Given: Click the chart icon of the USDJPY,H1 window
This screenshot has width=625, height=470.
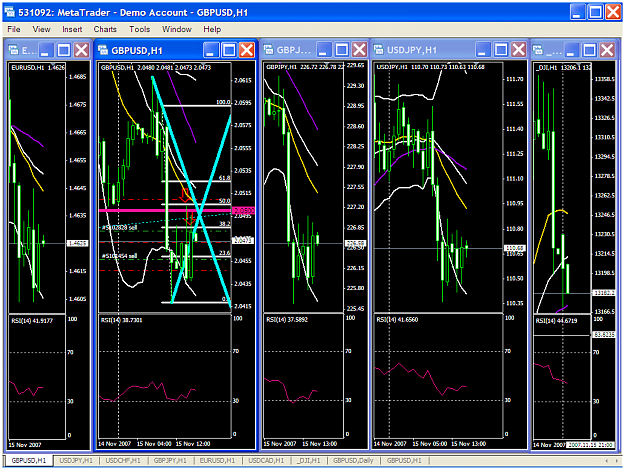Looking at the screenshot, I should tap(379, 49).
